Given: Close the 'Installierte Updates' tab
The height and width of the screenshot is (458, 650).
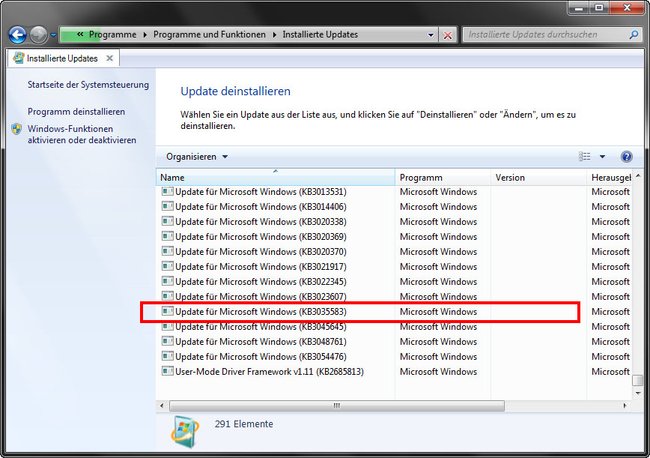Looking at the screenshot, I should [x=109, y=58].
